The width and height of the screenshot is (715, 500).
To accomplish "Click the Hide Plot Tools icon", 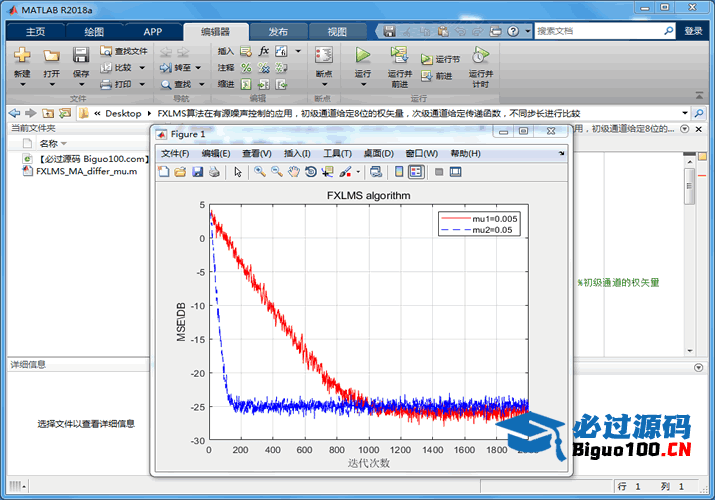I will click(x=439, y=172).
